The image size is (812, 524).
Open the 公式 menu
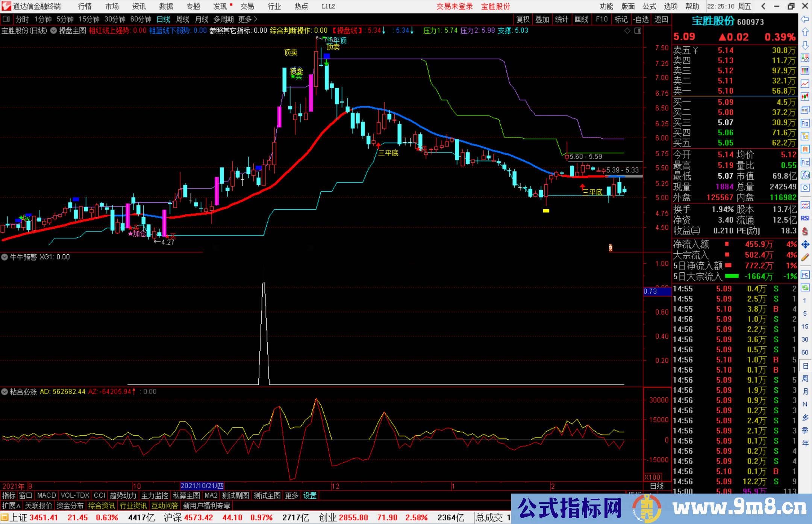(x=649, y=6)
